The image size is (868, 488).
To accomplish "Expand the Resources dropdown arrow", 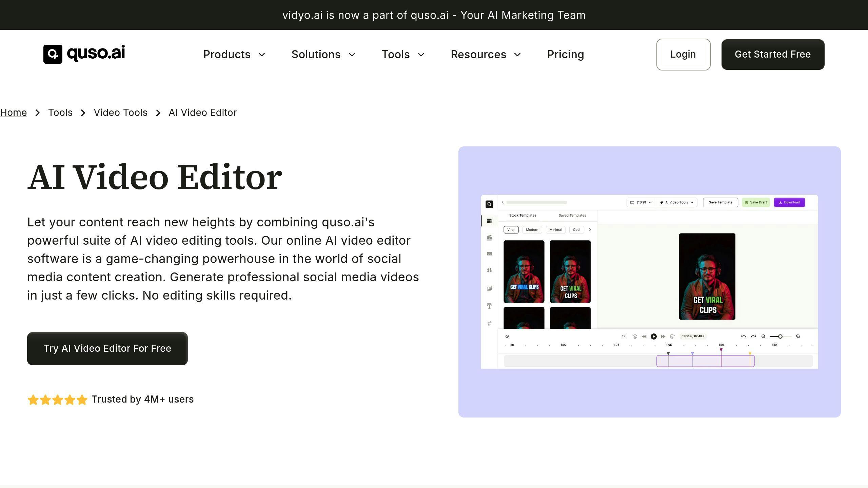I will point(517,55).
